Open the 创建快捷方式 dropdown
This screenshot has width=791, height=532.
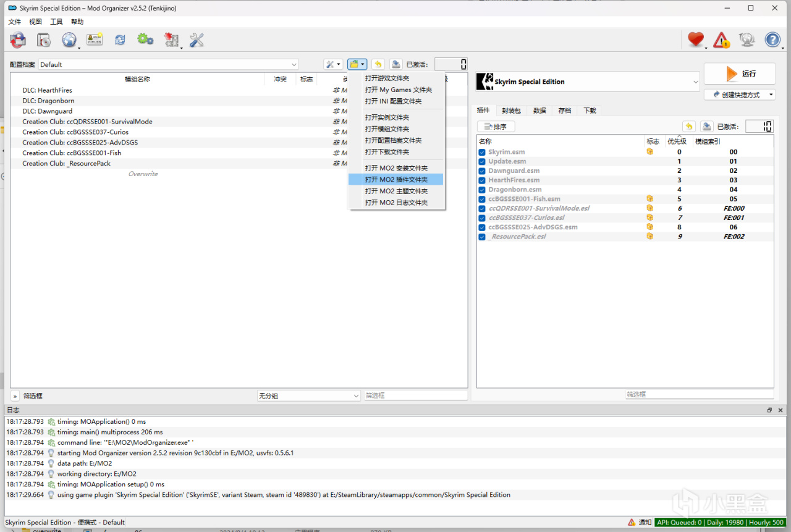click(x=740, y=95)
